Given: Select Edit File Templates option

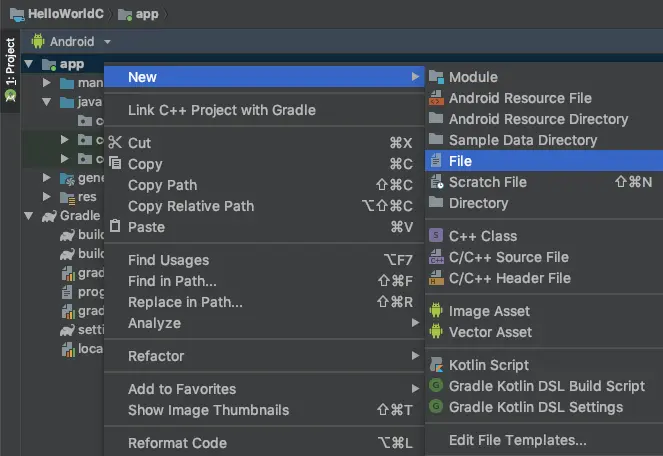Looking at the screenshot, I should point(517,440).
